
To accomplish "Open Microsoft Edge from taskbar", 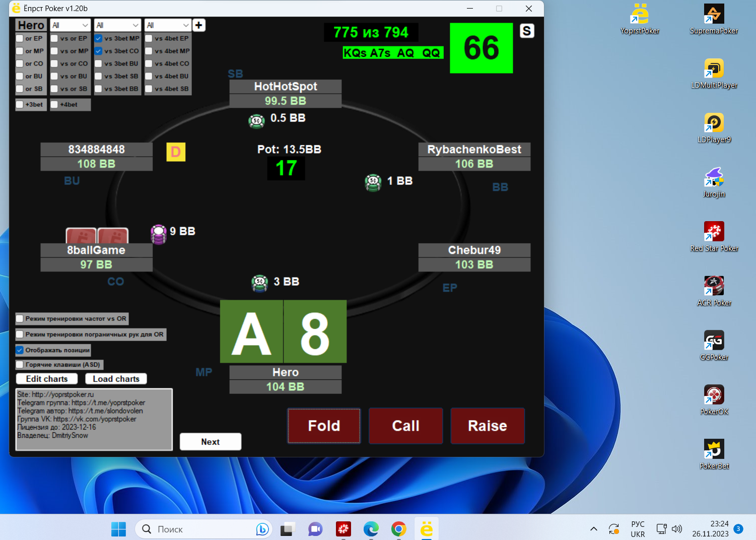I will coord(371,529).
